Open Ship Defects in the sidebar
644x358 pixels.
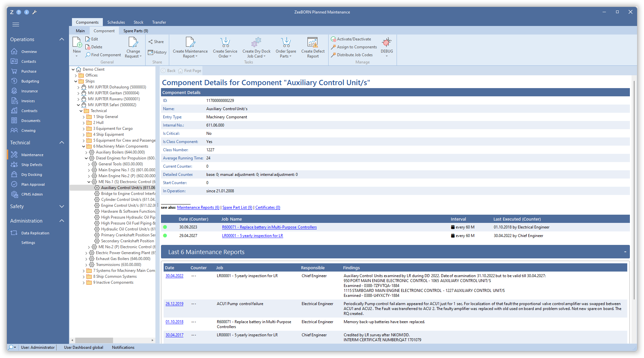pos(32,165)
